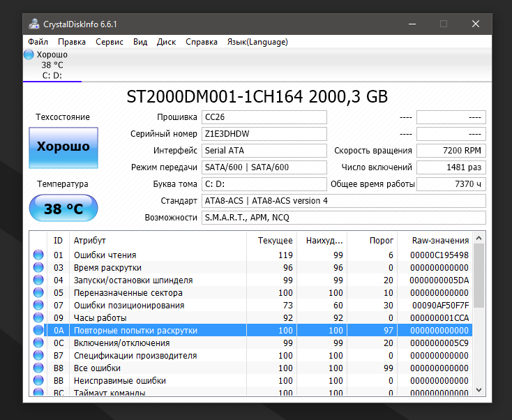Click the Текущее column header
The image size is (512, 420).
coord(271,241)
